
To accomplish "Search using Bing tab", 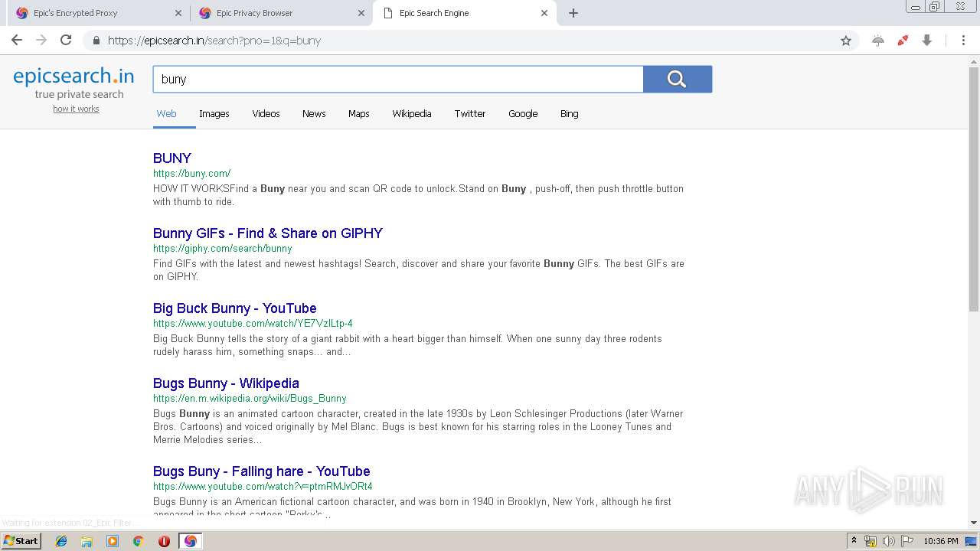I will click(569, 113).
